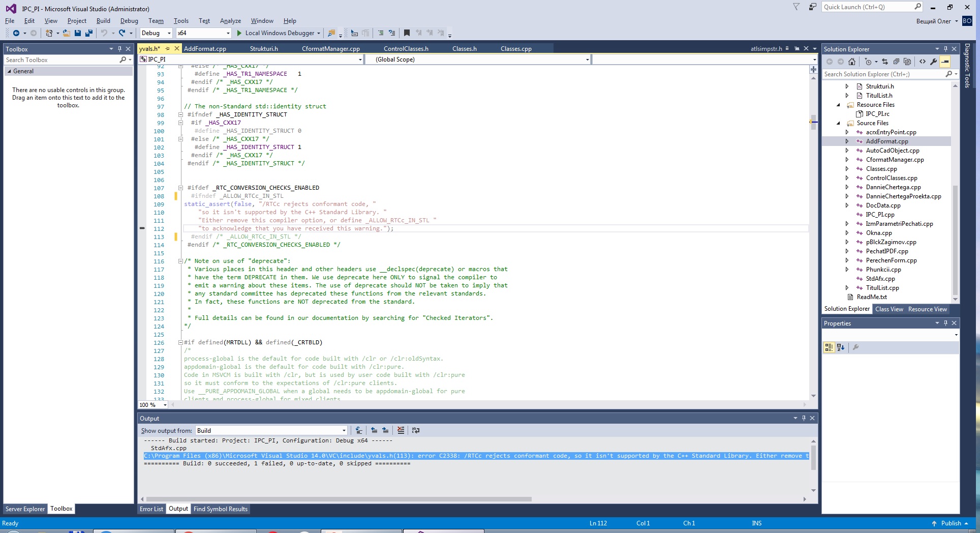Screen dimensions: 980x533
Task: Switch to Server Explorer tab
Action: (25, 509)
